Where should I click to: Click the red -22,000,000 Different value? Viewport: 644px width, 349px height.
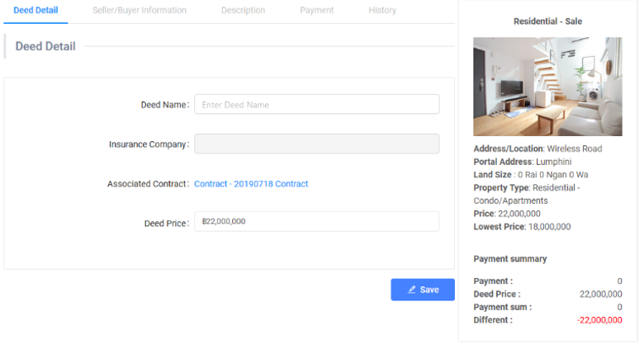[599, 320]
